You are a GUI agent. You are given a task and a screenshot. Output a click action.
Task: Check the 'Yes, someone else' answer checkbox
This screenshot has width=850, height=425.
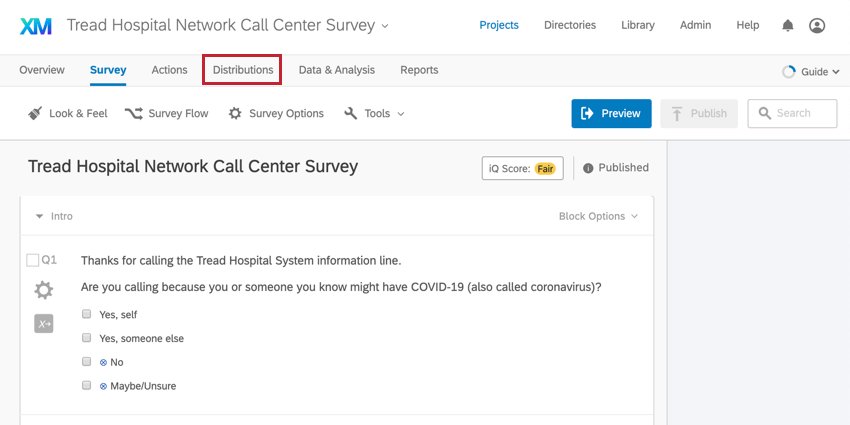[87, 338]
